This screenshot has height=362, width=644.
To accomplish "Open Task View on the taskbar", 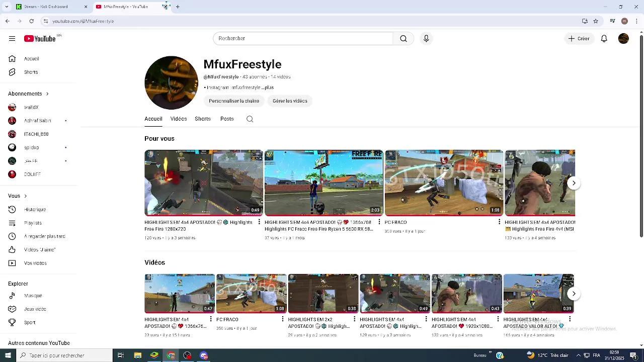I will [121, 355].
